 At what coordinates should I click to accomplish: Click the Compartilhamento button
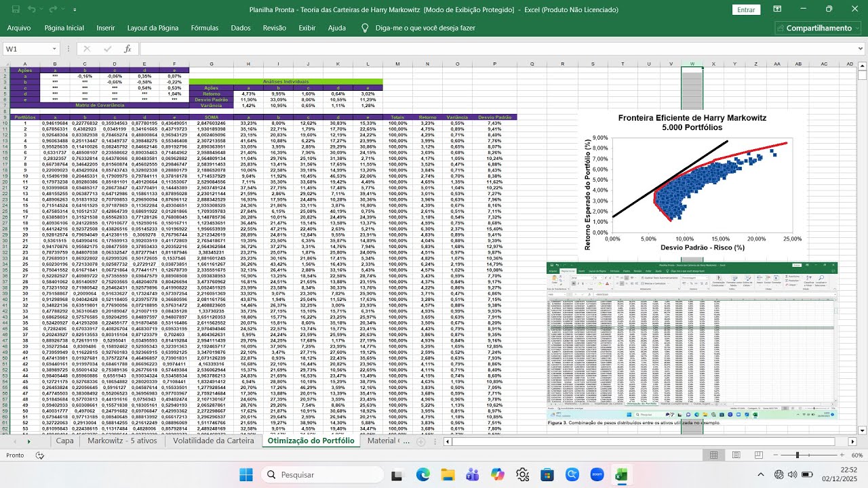click(818, 28)
